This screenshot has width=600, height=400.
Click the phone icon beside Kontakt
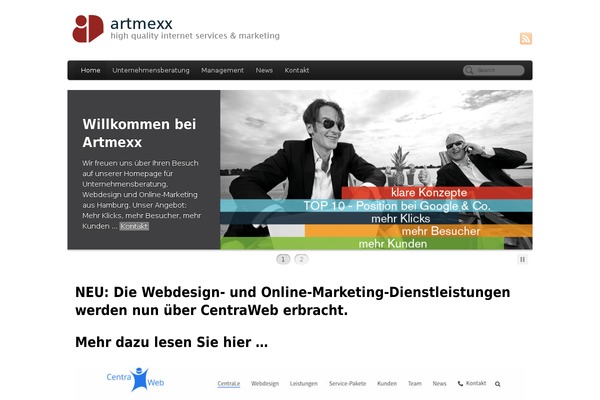(x=460, y=384)
